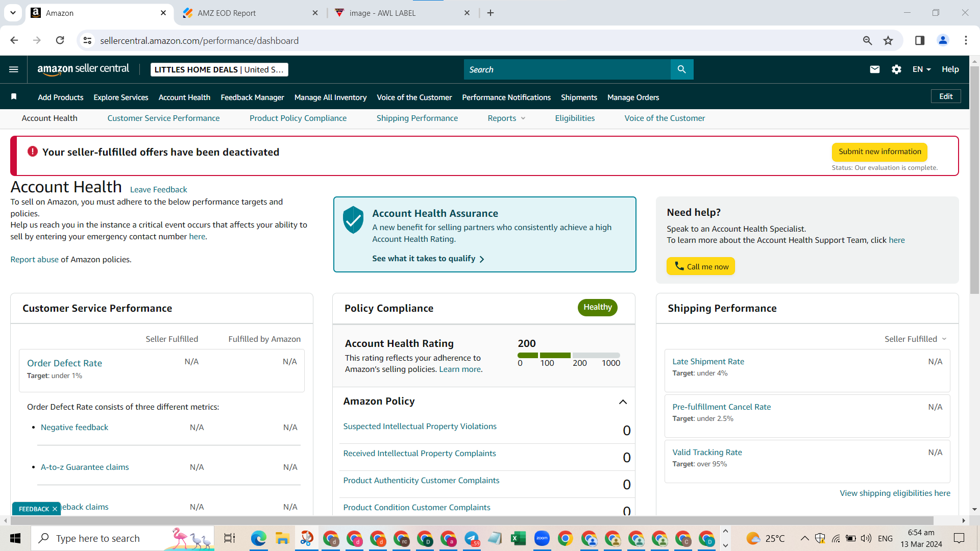Bookmark this page with the star icon

coord(888,40)
